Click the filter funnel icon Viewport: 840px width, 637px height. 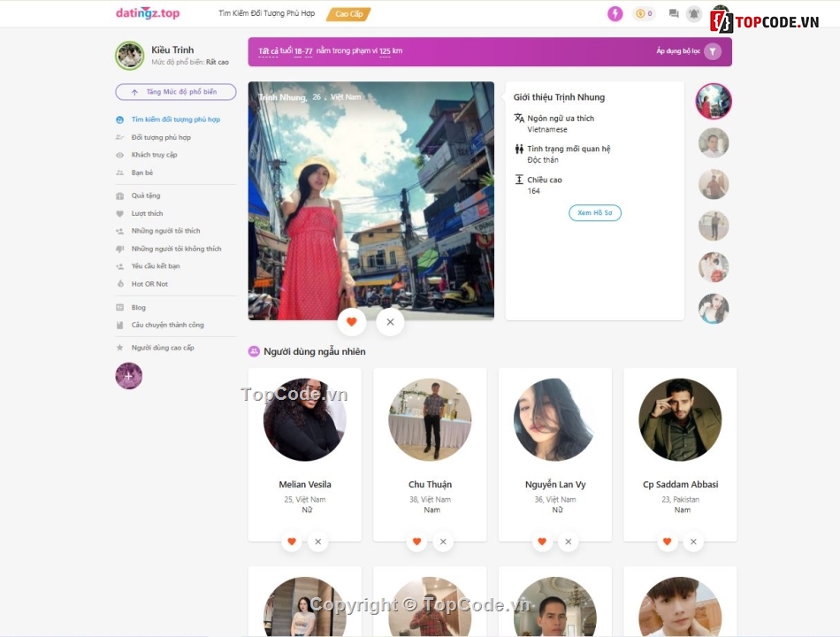point(713,51)
